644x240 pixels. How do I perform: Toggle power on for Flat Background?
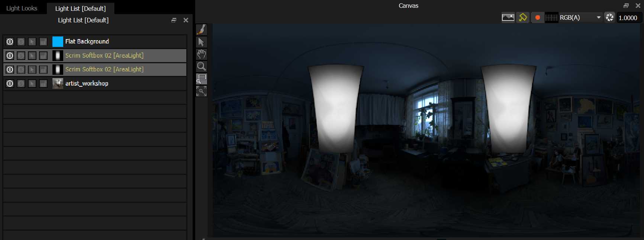[x=10, y=42]
